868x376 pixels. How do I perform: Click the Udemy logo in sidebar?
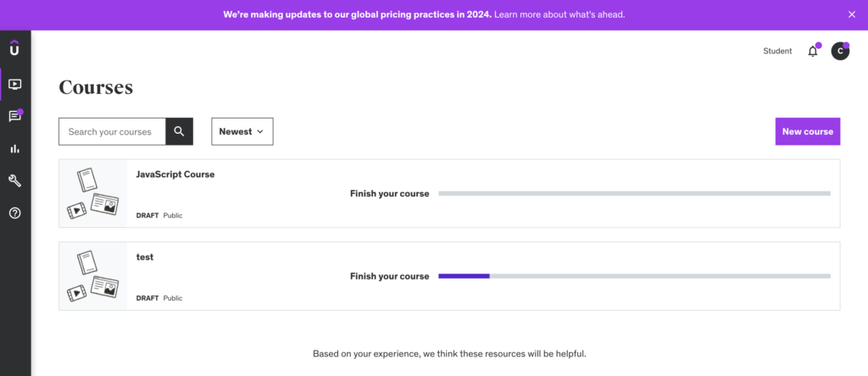click(x=15, y=48)
